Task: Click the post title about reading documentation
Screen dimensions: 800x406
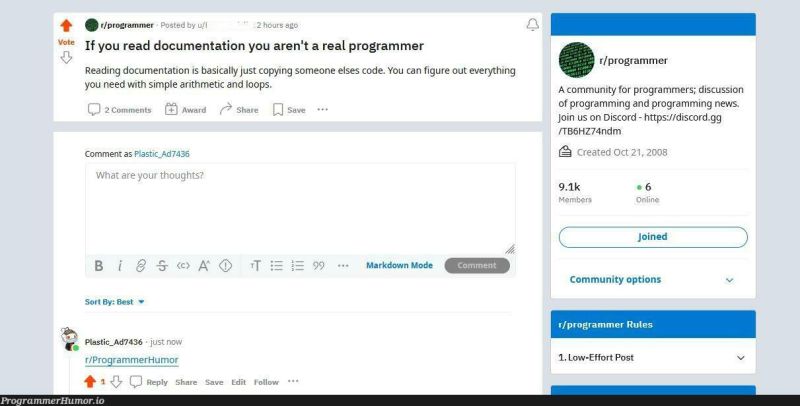Action: [254, 46]
